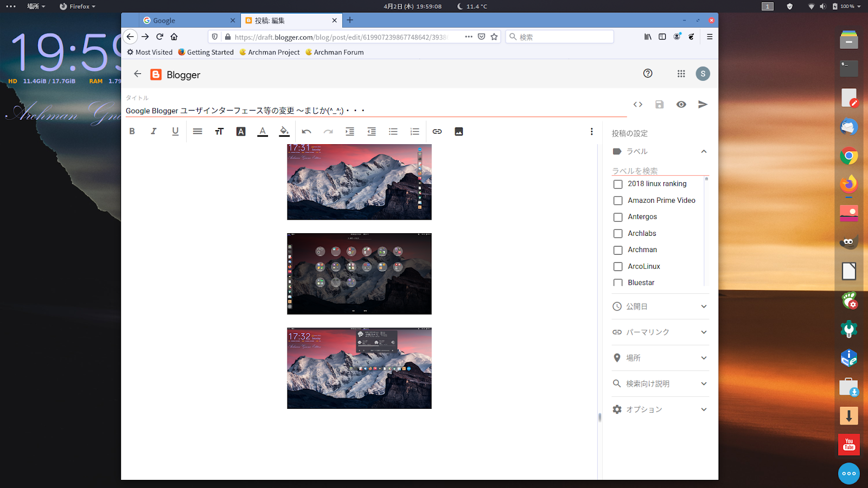
Task: Open the paragraph alignment tool
Action: click(x=197, y=131)
